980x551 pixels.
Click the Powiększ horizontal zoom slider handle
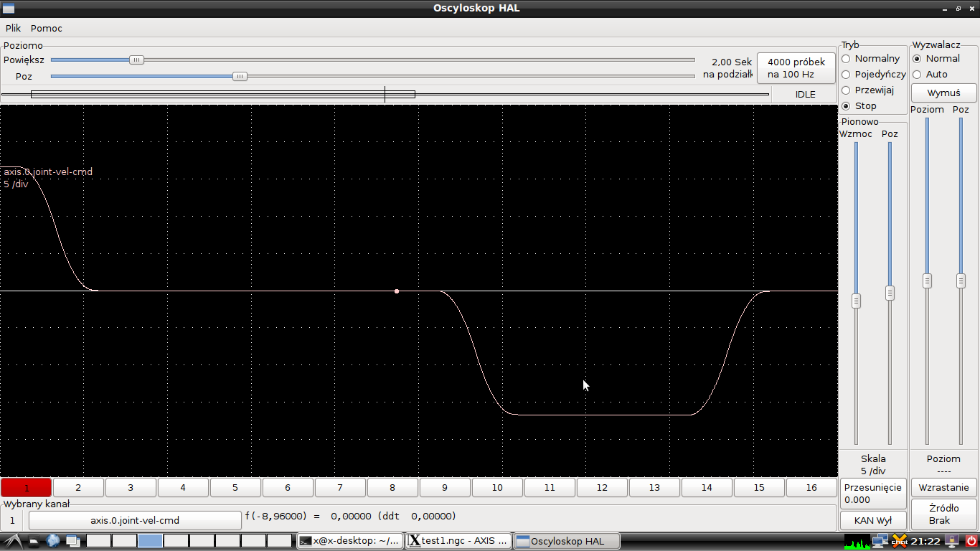[136, 60]
